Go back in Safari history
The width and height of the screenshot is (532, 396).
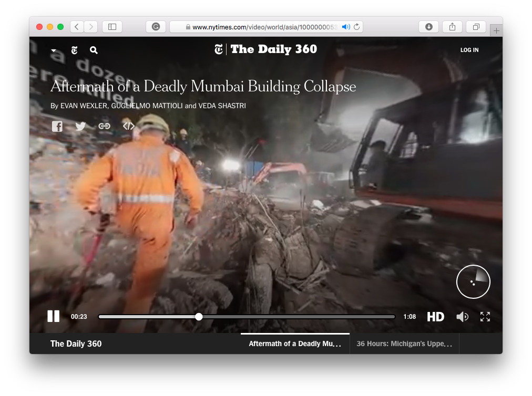pyautogui.click(x=77, y=27)
